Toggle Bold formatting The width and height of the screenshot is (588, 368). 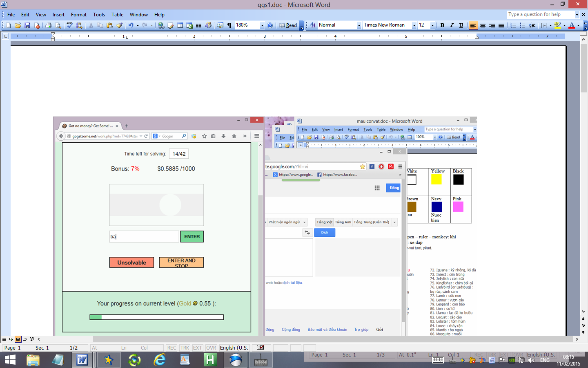point(442,25)
